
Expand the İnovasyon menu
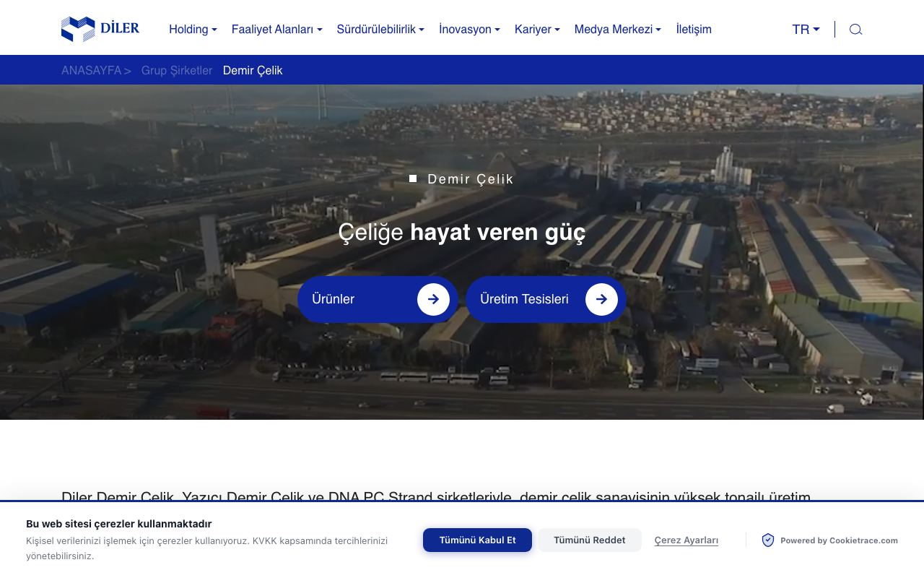[x=469, y=30]
